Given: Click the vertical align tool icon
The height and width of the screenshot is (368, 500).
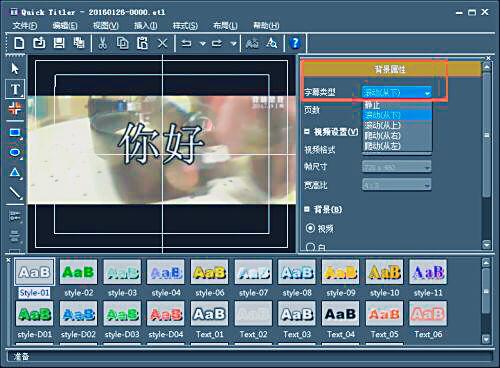Looking at the screenshot, I should click(x=15, y=235).
